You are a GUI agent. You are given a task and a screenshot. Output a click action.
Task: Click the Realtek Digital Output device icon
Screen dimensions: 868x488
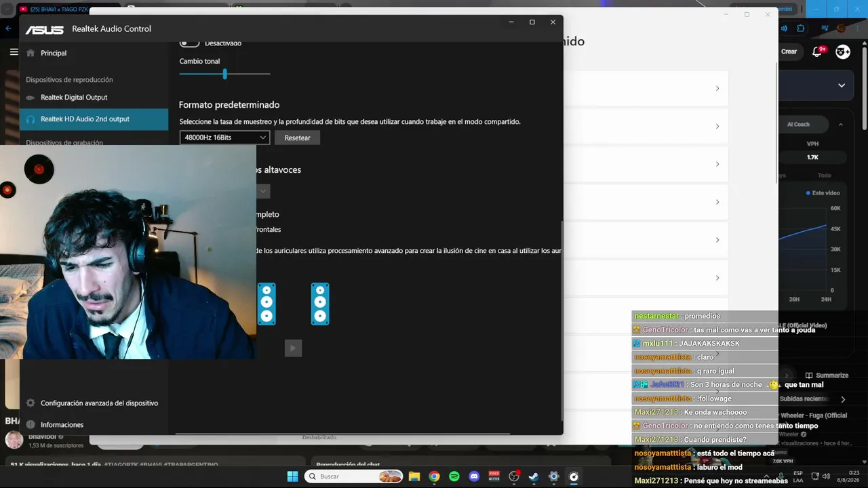[x=31, y=97]
